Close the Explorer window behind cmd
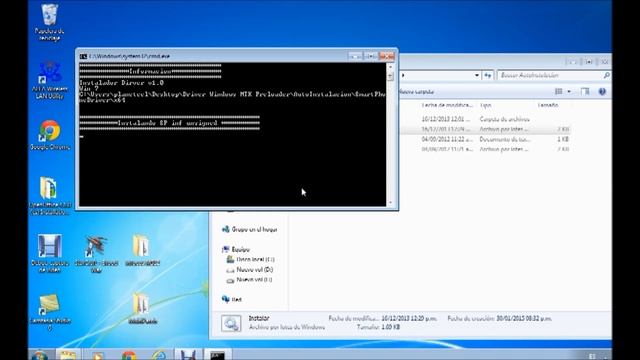Screen dimensions: 640x360 tap(604, 62)
